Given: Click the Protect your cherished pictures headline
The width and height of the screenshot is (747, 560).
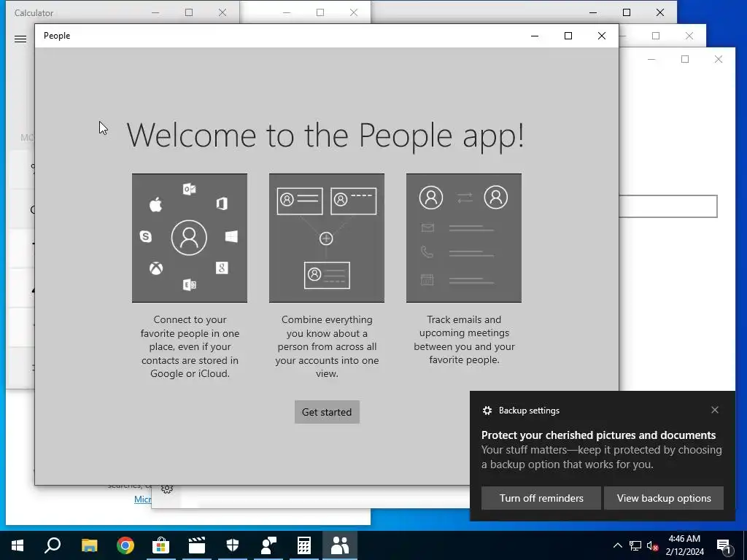Looking at the screenshot, I should click(598, 435).
